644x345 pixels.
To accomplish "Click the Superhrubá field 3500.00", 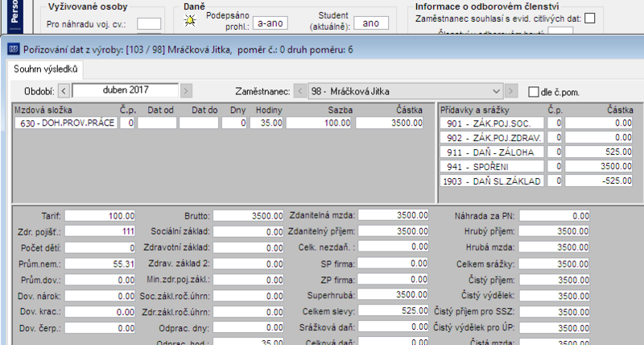I will (x=393, y=295).
